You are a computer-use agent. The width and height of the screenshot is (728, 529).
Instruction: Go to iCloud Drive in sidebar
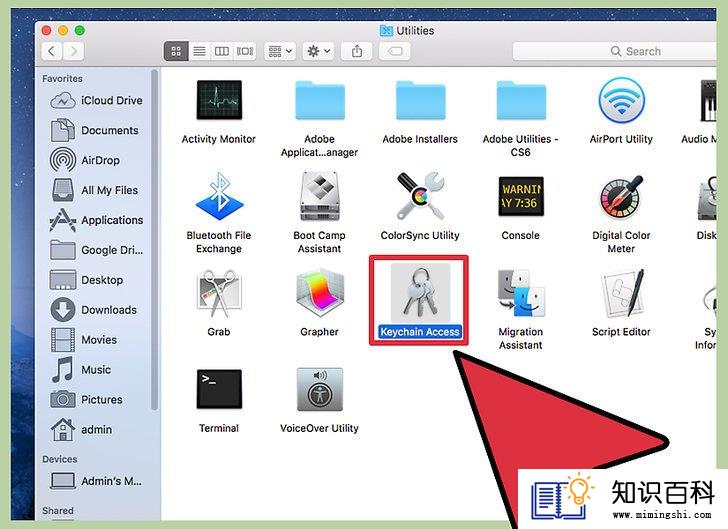coord(97,100)
